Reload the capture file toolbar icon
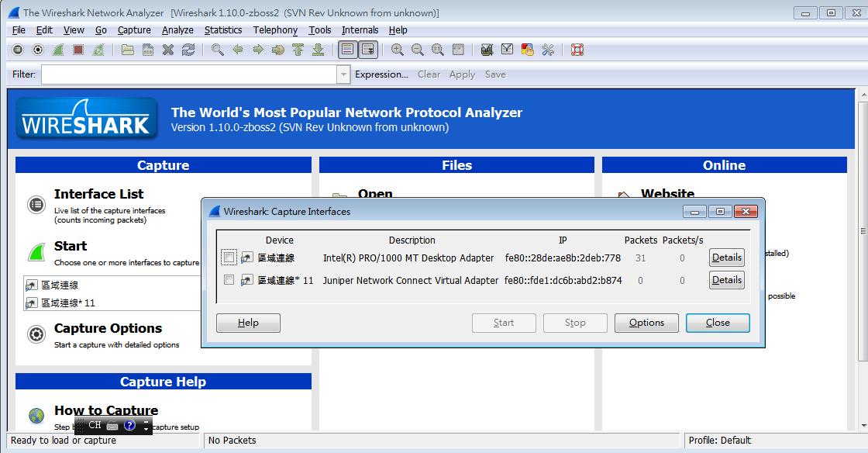Screen dimensions: 868x453 pyautogui.click(x=188, y=50)
